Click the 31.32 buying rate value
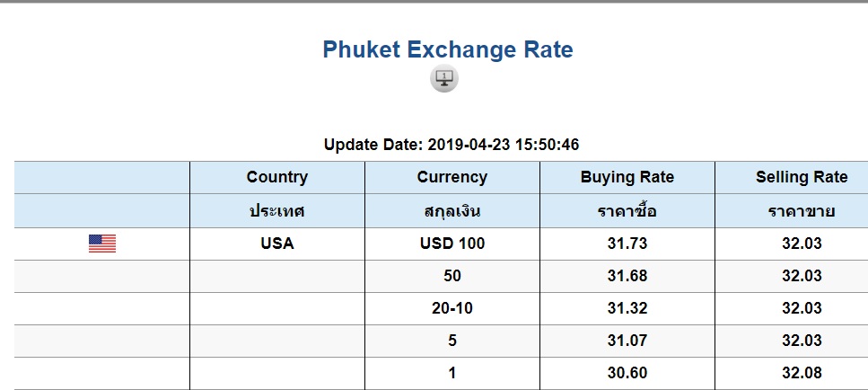The width and height of the screenshot is (868, 390). (x=627, y=308)
